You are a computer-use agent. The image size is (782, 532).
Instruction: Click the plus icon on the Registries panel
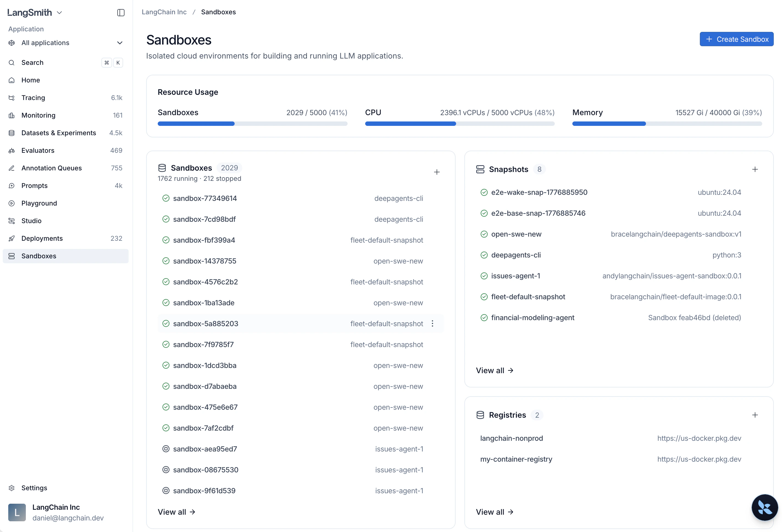tap(755, 415)
